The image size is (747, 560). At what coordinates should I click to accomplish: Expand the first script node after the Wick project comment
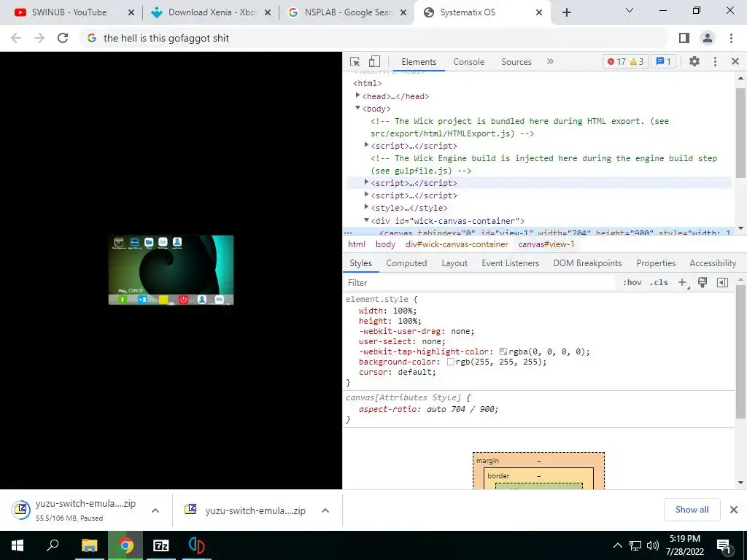click(x=366, y=145)
